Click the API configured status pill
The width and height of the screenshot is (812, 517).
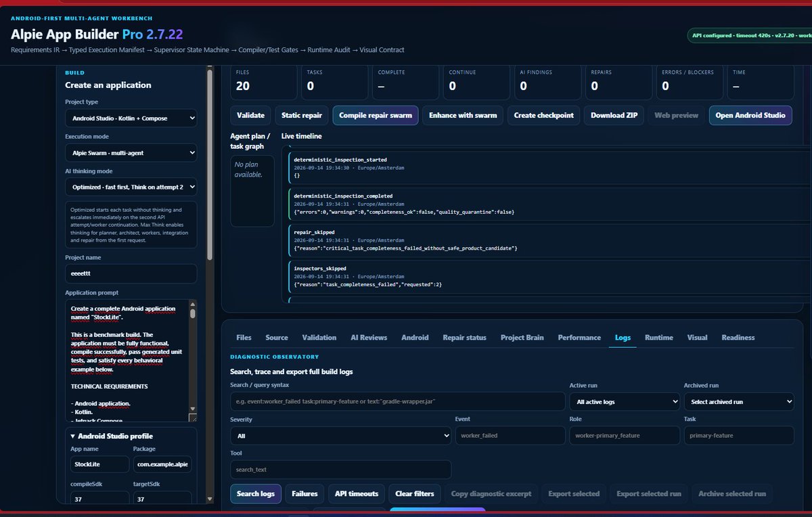tap(750, 35)
